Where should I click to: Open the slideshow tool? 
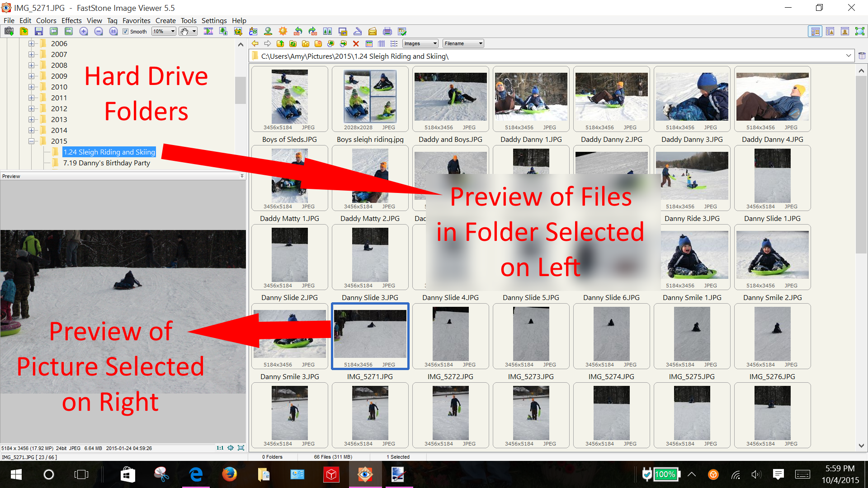point(208,31)
